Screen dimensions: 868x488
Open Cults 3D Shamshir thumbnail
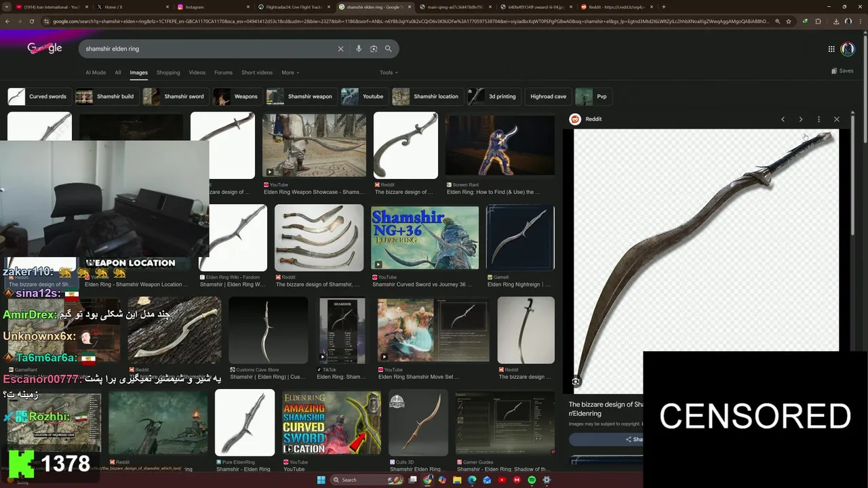(x=418, y=424)
